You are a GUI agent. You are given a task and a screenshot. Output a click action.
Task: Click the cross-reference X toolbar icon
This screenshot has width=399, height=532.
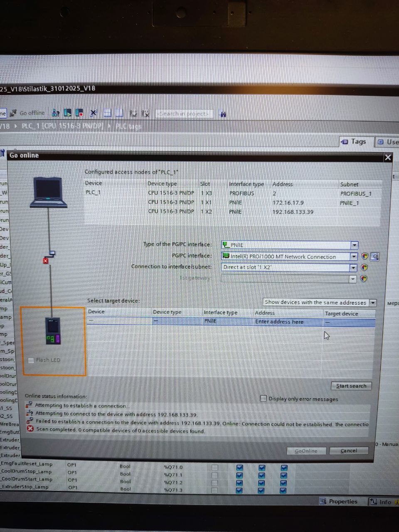click(94, 113)
